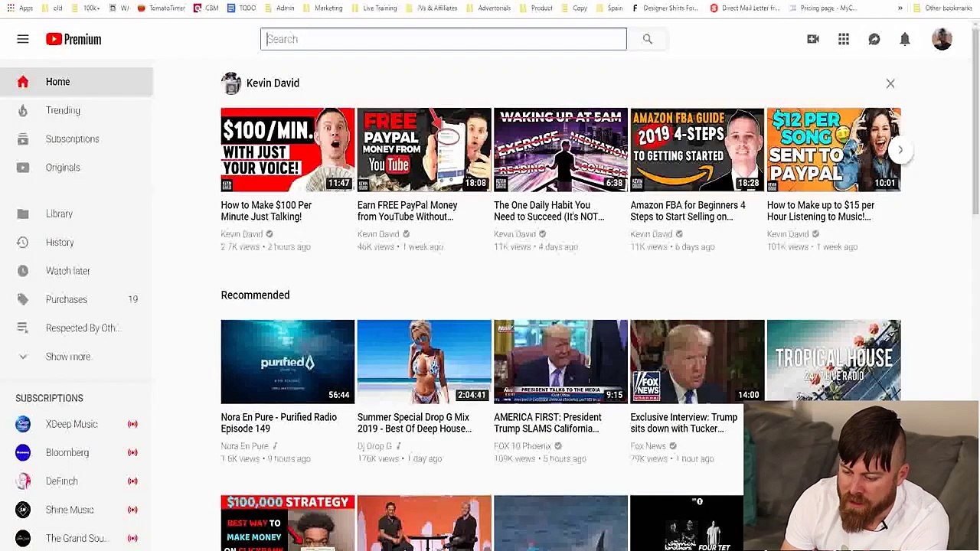Open the Admin bookmarks folder

click(279, 8)
